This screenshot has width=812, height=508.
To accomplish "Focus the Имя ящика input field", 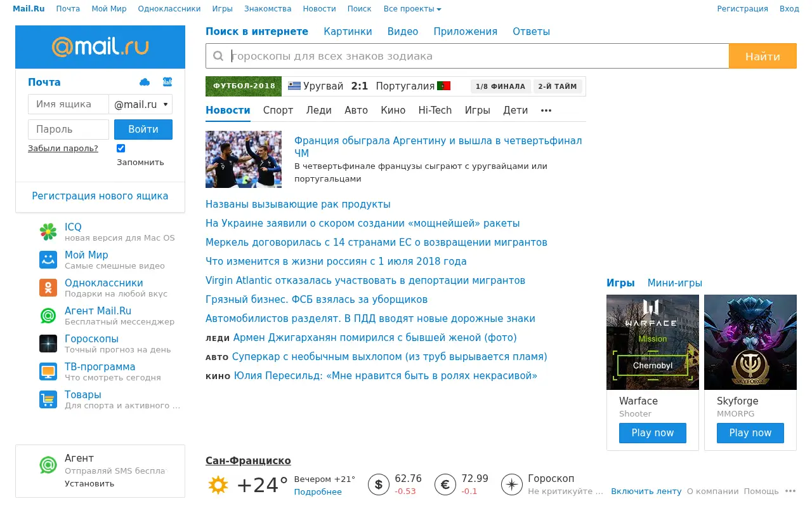I will coord(69,104).
